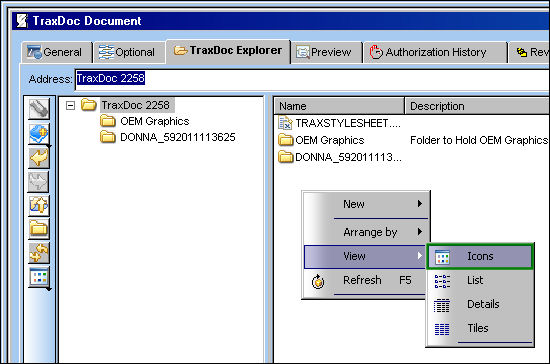Click the Icons view icon in submenu
550x364 pixels.
(x=442, y=257)
